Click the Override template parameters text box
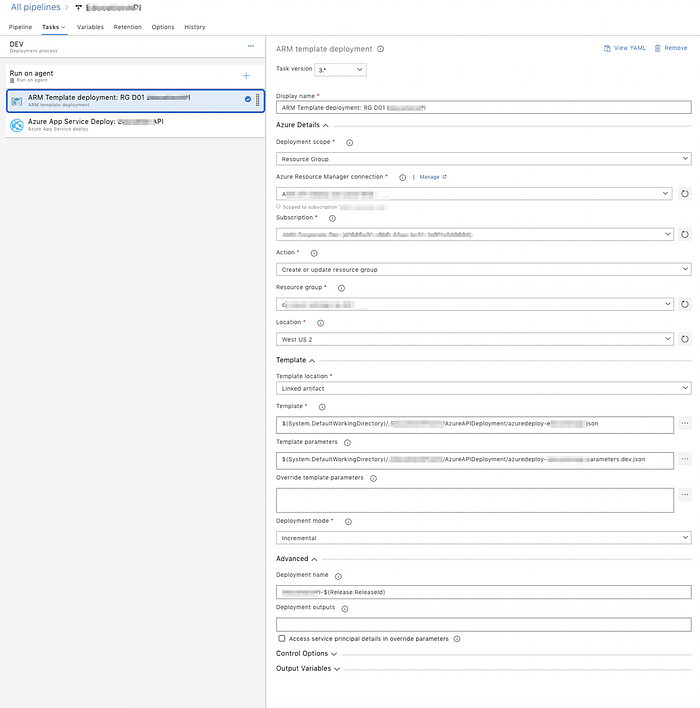This screenshot has height=708, width=700. tap(474, 500)
